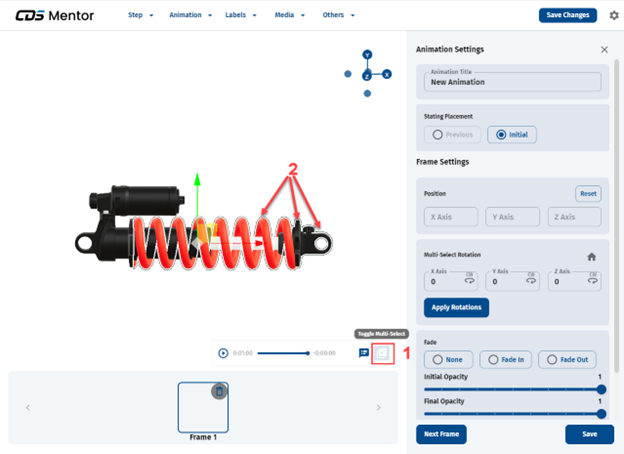Toggle Z Axis rotation direction CW icon

(x=593, y=280)
